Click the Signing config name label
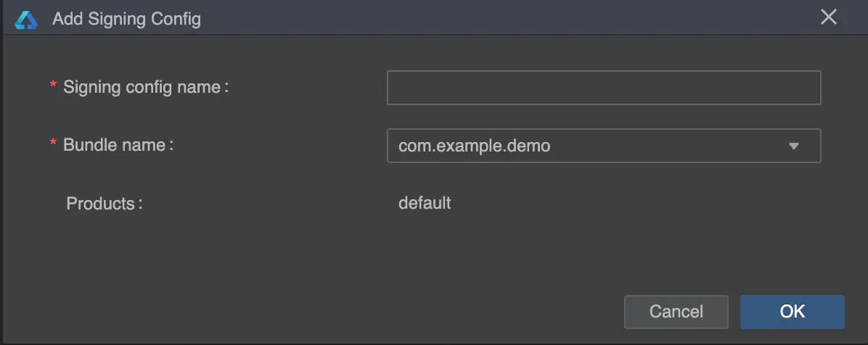Image resolution: width=868 pixels, height=345 pixels. tap(146, 87)
